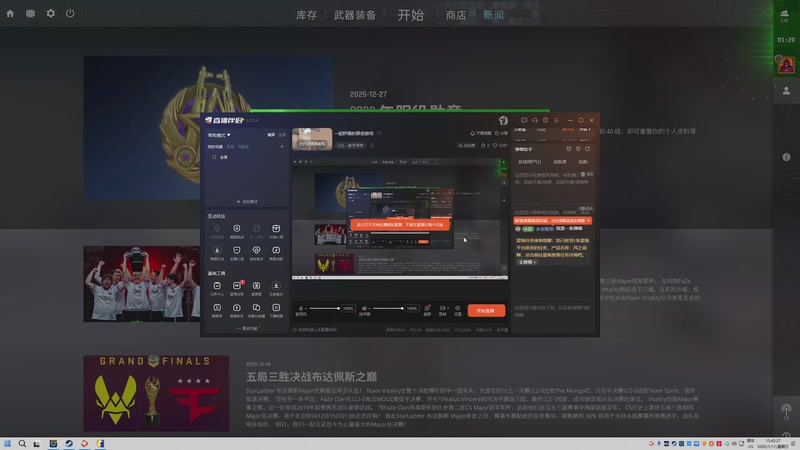Screen dimensions: 800x450
Task: Open CS2 friends list person icon
Action: (x=786, y=91)
